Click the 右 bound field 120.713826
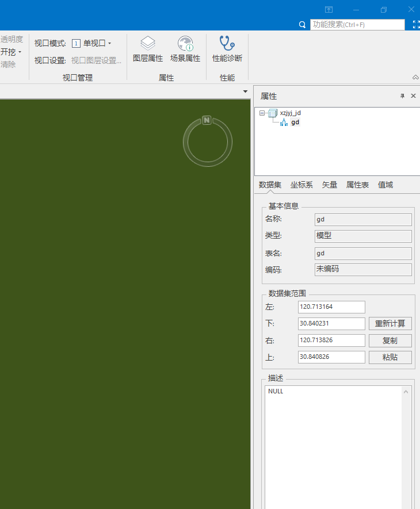Image resolution: width=420 pixels, height=509 pixels. [331, 340]
